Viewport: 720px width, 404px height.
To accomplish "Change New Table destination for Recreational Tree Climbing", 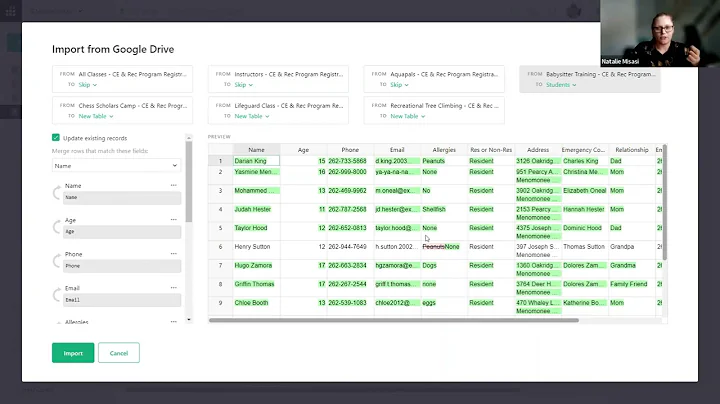I will pyautogui.click(x=408, y=117).
